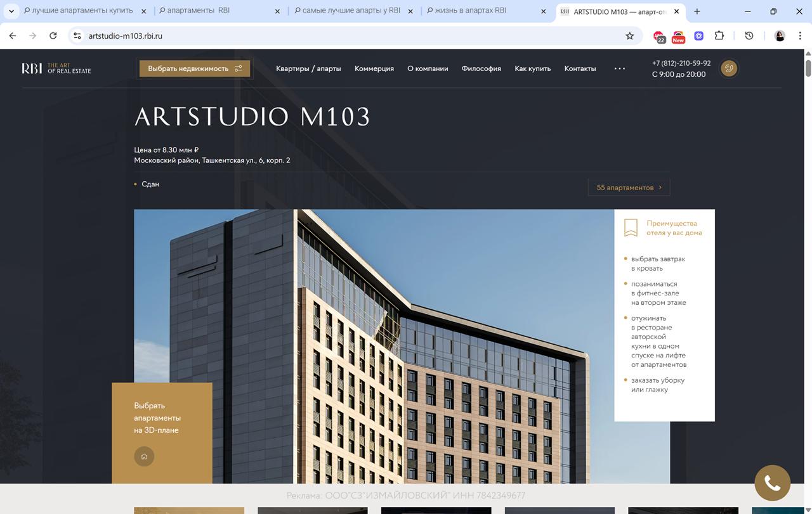Click the 'Реклама: ООО СЗ ИЗМАЙЛОВСКИЙ' notice
The height and width of the screenshot is (514, 812).
pyautogui.click(x=406, y=496)
